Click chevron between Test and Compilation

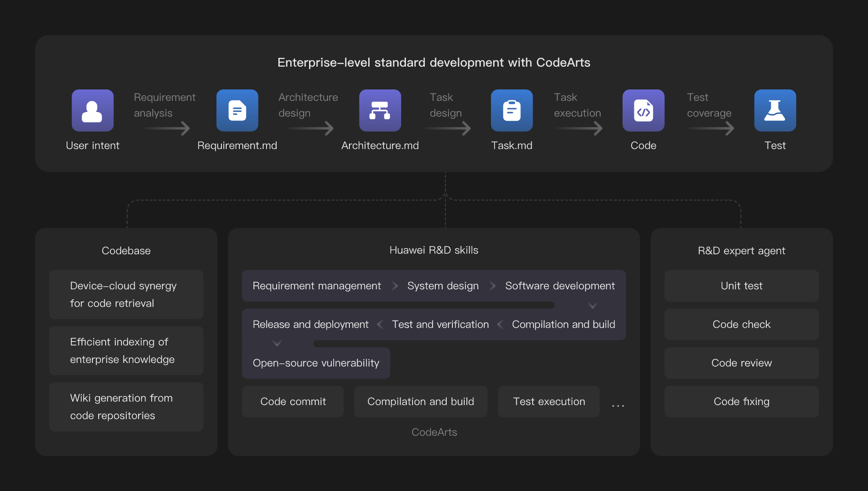pos(500,324)
